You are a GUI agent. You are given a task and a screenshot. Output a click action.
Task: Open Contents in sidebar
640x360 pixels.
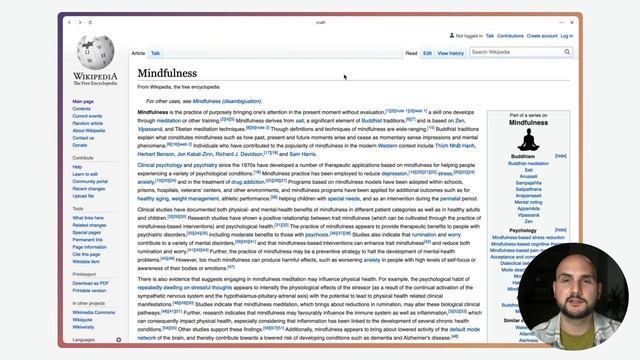pos(82,109)
